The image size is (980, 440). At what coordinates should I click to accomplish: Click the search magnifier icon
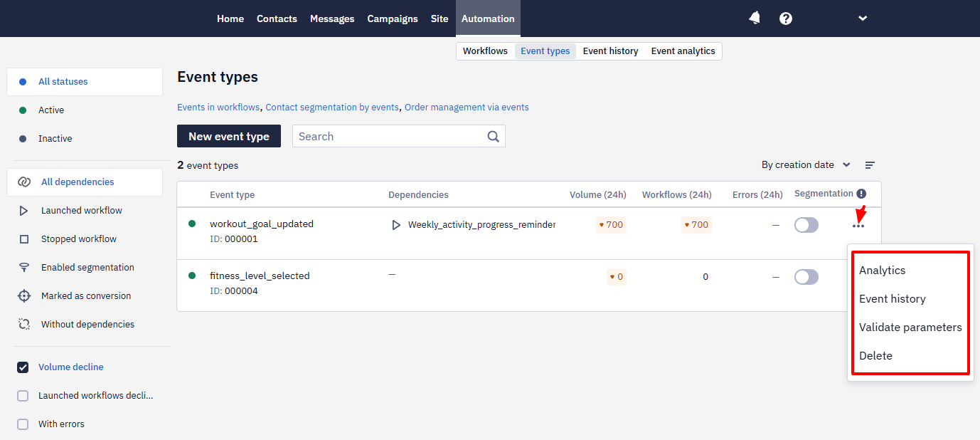(494, 137)
